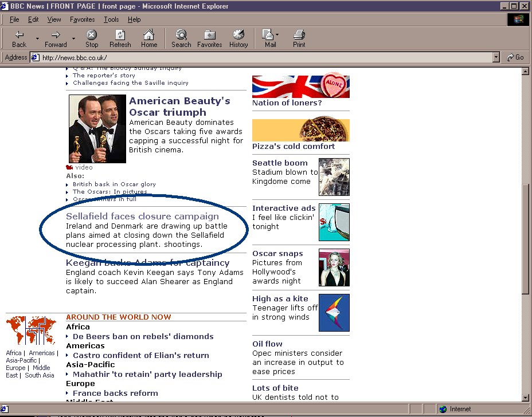Open Challenges facing the Saville inquiry link
Viewport: 532px width, 417px height.
click(131, 82)
